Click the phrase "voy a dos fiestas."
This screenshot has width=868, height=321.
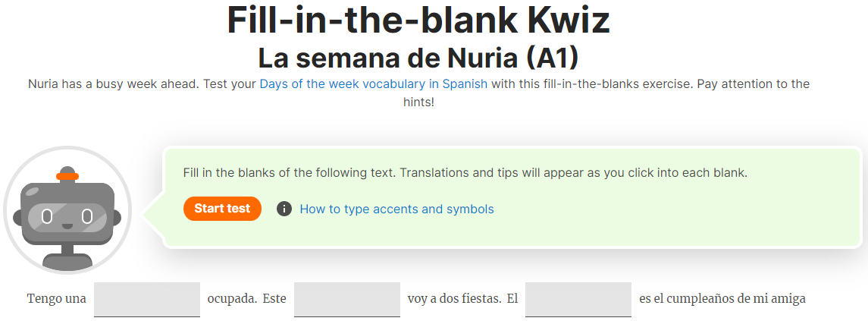tap(455, 299)
